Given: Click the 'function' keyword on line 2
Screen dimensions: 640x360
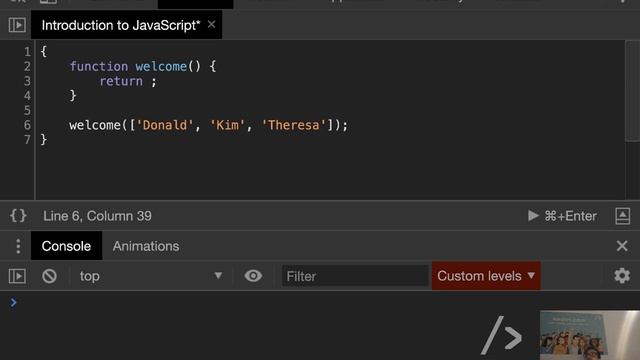Looking at the screenshot, I should [x=99, y=66].
